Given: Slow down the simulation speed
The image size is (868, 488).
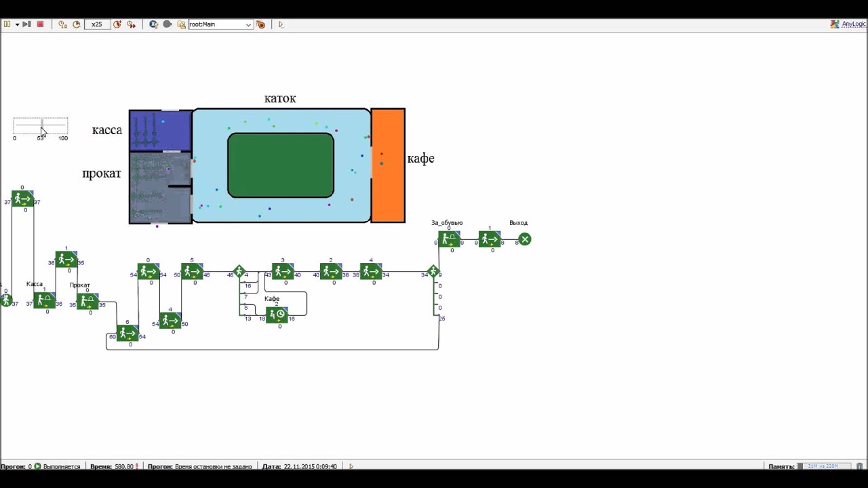Looking at the screenshot, I should pyautogui.click(x=77, y=24).
